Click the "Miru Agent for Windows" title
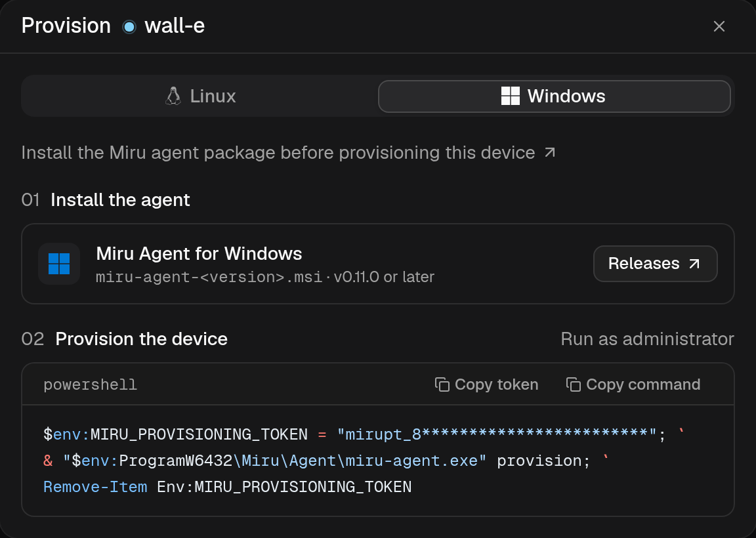This screenshot has width=756, height=538. tap(199, 253)
